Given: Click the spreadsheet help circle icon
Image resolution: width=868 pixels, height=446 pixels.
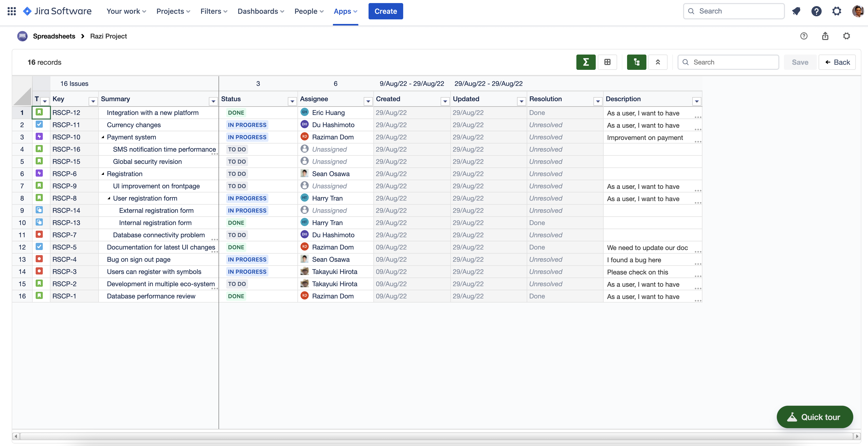Looking at the screenshot, I should 804,36.
